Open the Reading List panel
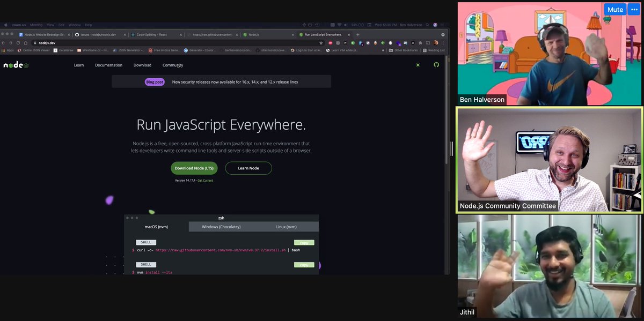The height and width of the screenshot is (321, 644). (433, 50)
